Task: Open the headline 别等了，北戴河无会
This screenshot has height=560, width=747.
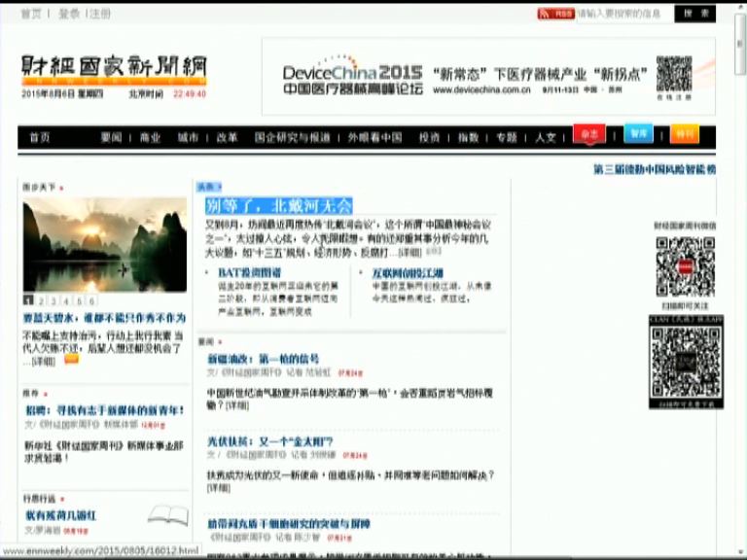Action: point(278,205)
